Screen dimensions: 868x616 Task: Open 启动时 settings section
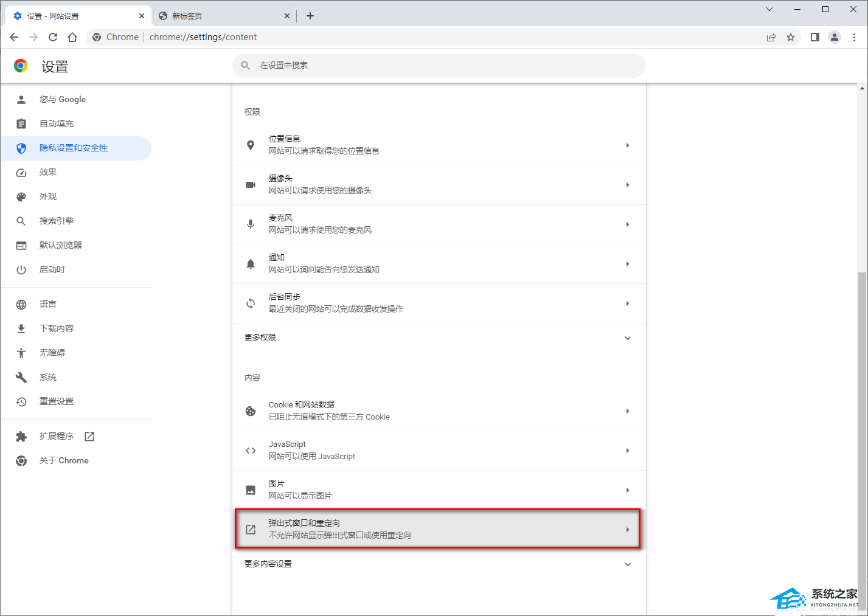[x=76, y=269]
